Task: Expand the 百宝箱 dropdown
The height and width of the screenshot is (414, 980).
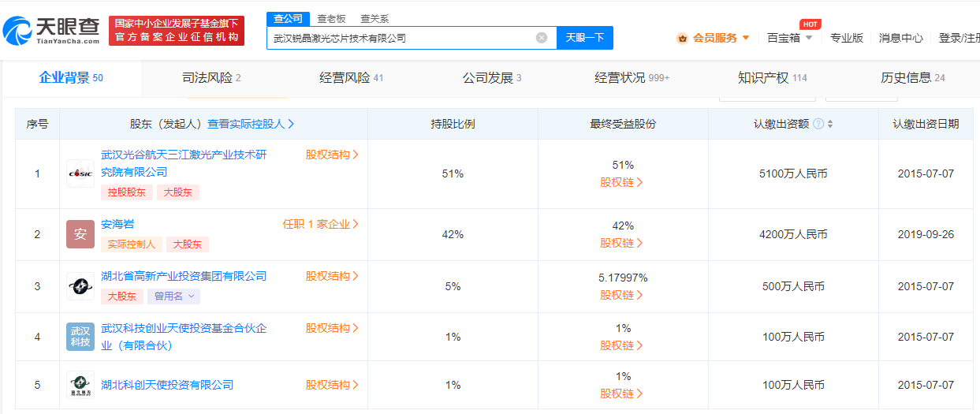Action: coord(790,38)
